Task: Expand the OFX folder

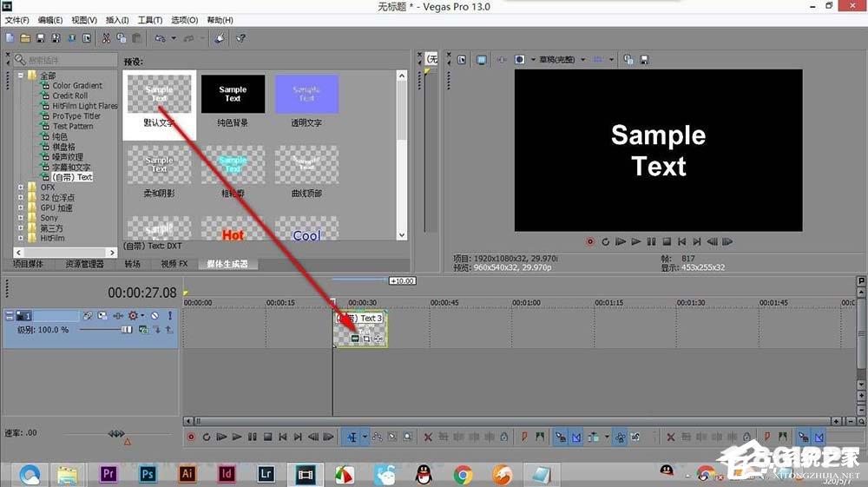Action: click(x=21, y=188)
